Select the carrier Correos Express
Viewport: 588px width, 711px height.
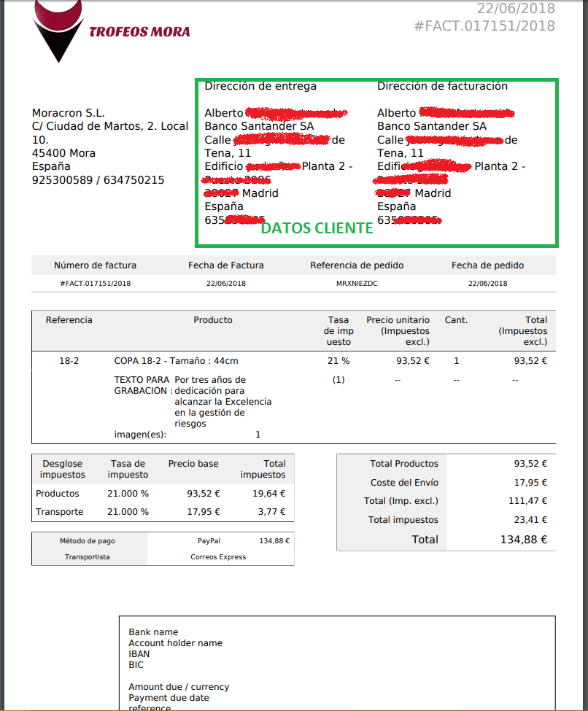click(218, 557)
